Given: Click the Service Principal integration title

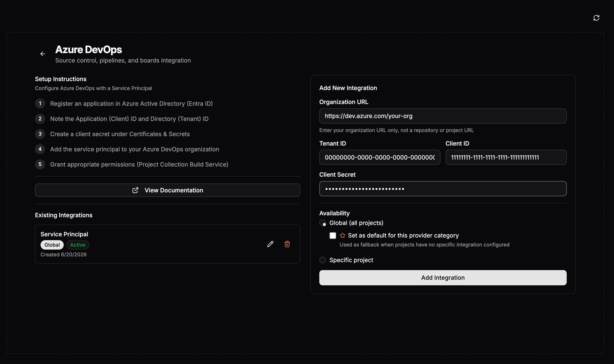Looking at the screenshot, I should [64, 234].
